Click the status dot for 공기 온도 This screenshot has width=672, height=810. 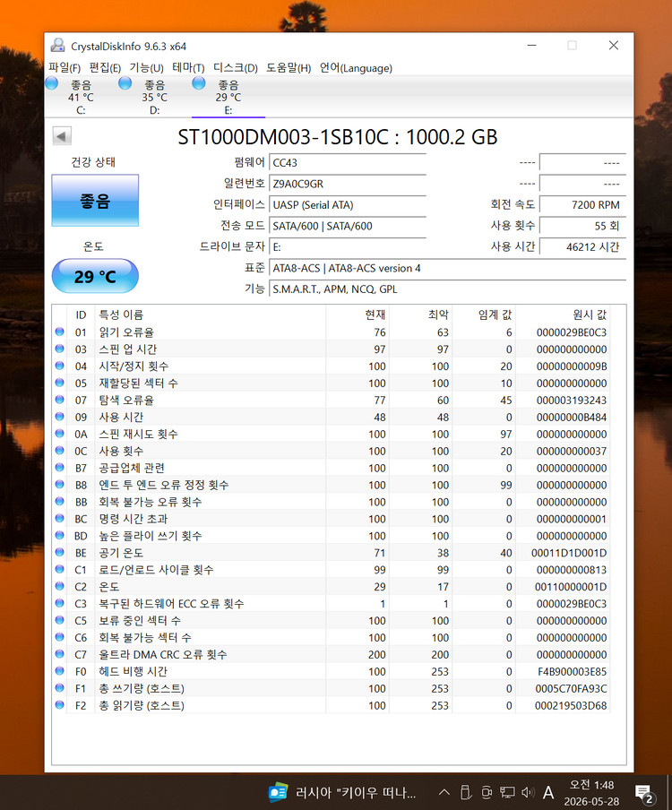tap(59, 552)
